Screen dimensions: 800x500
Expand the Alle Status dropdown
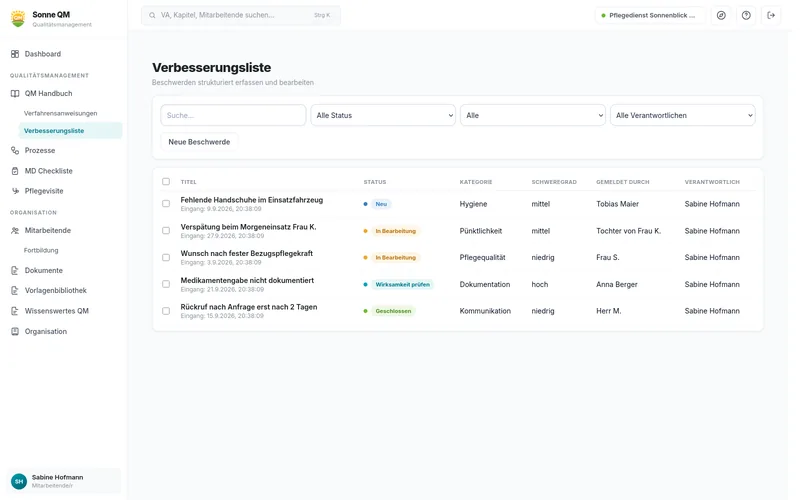(383, 115)
